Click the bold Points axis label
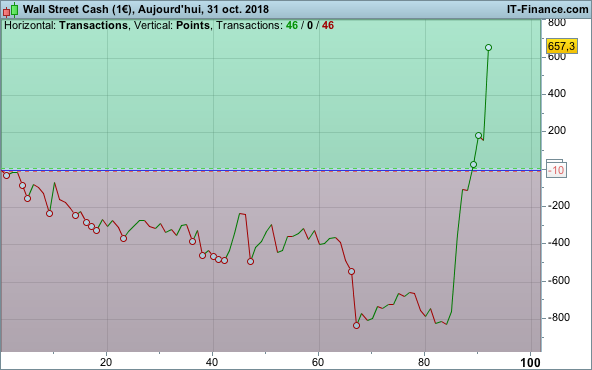 [x=193, y=26]
